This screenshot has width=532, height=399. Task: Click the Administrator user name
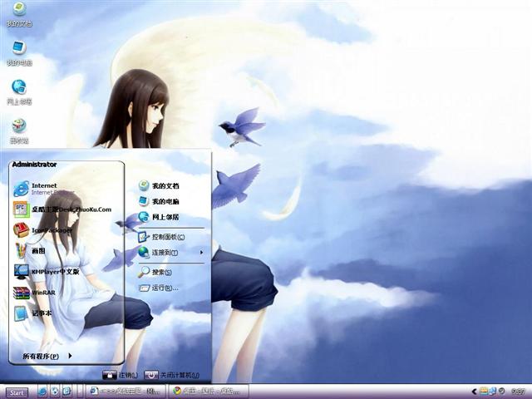[34, 165]
